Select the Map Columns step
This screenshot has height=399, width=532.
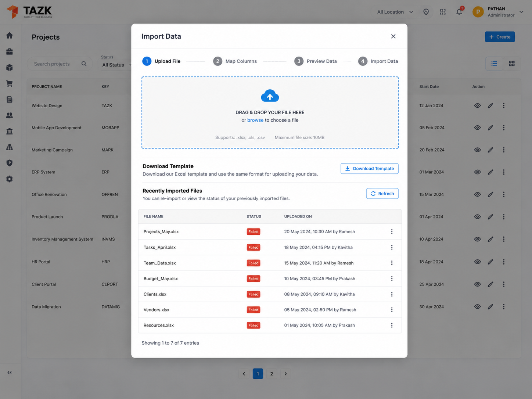click(235, 61)
